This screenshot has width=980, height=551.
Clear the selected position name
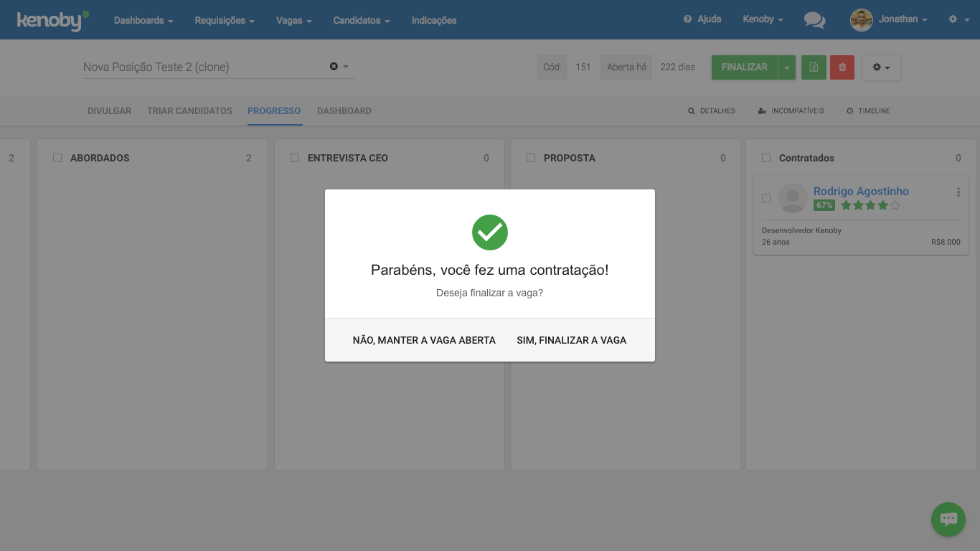click(x=334, y=67)
